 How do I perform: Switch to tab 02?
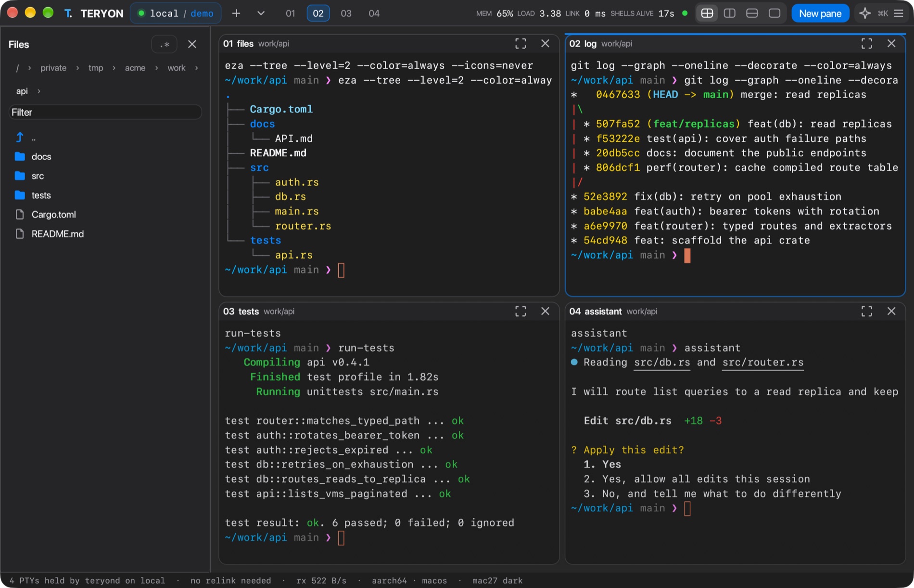318,13
